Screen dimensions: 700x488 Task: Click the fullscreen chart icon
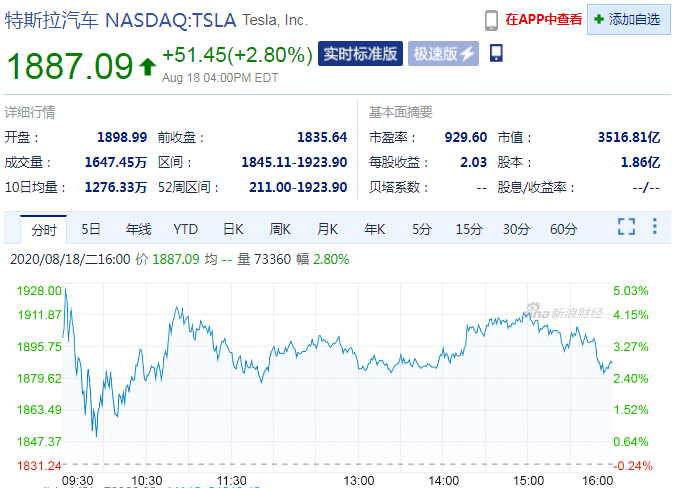coord(626,227)
